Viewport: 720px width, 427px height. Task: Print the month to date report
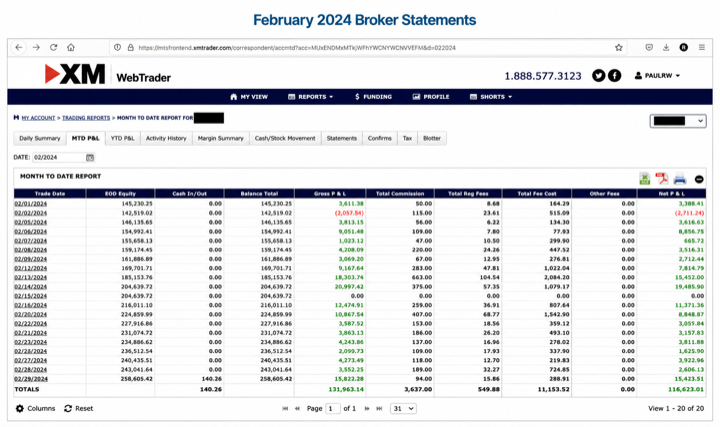(680, 179)
